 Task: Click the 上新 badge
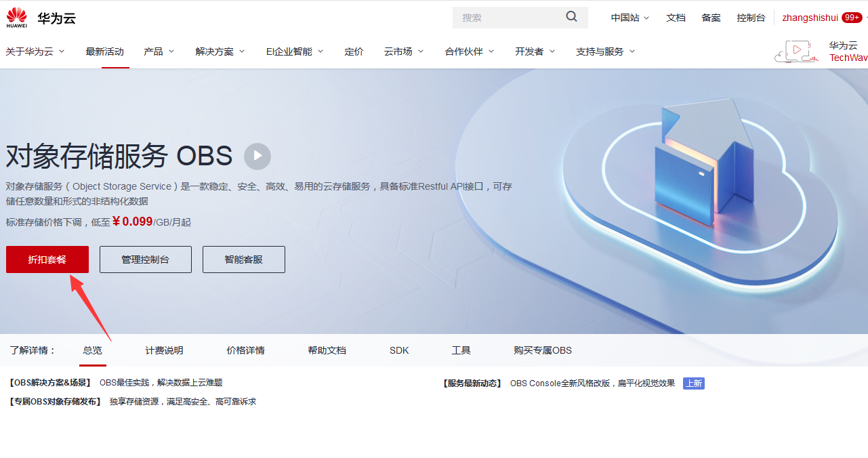[x=694, y=383]
